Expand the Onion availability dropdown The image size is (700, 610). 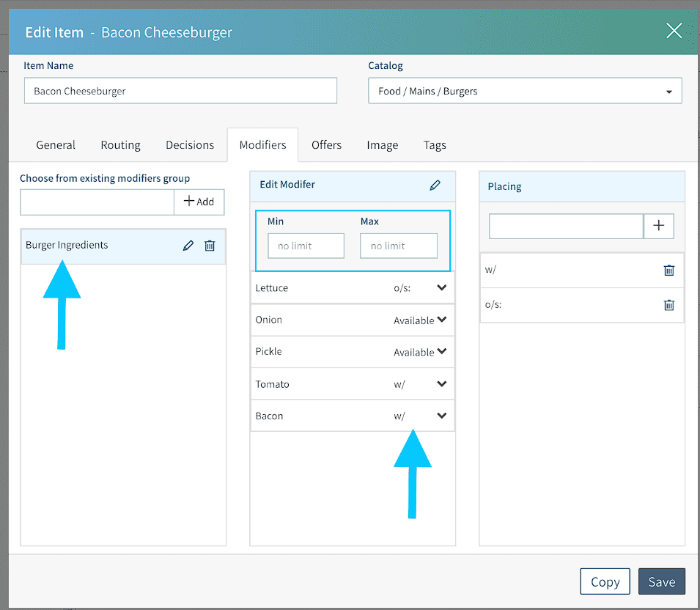click(441, 320)
